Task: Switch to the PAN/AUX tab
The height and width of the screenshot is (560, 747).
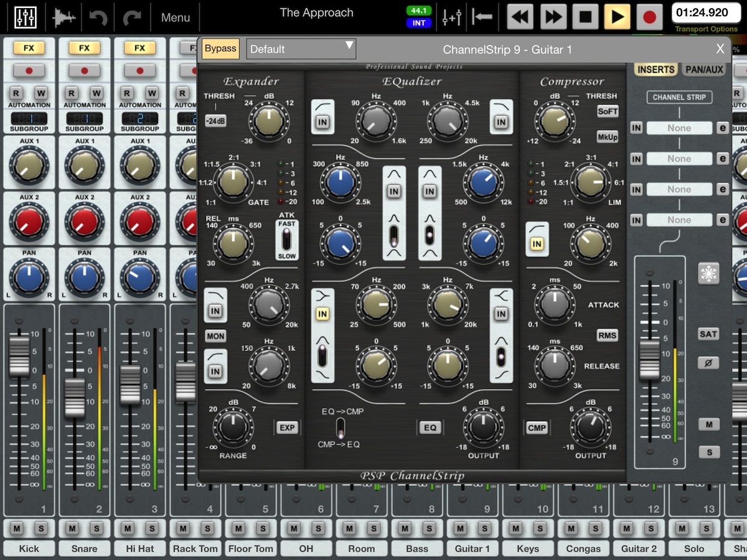Action: tap(704, 70)
